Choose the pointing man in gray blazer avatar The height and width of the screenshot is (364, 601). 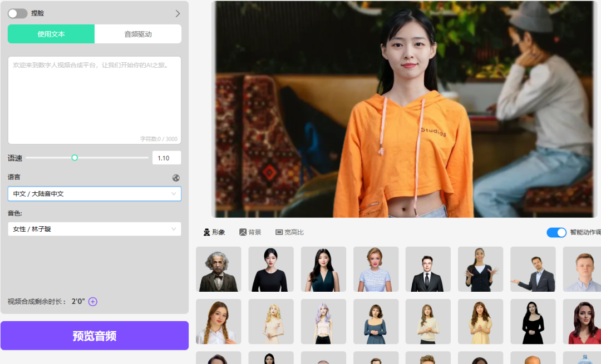[x=533, y=269]
